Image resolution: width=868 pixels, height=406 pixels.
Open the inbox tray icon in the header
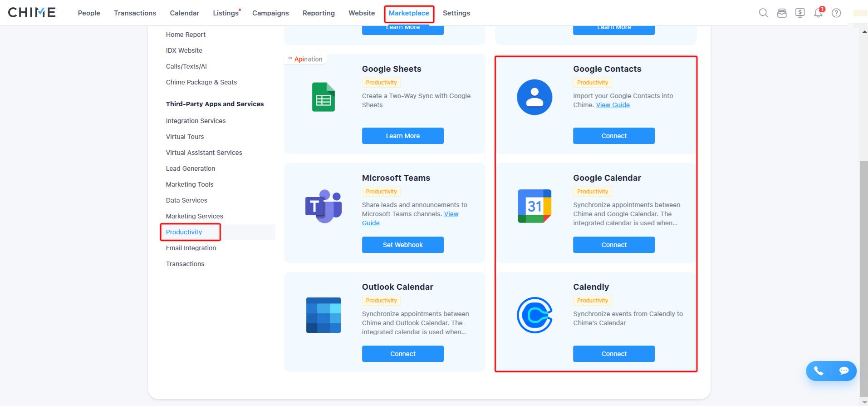(x=781, y=13)
